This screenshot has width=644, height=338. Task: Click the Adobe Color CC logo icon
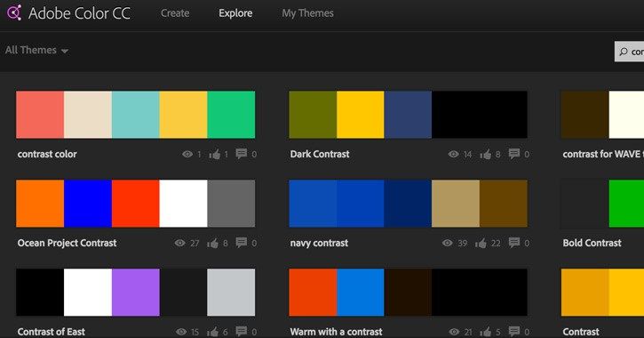(x=14, y=12)
